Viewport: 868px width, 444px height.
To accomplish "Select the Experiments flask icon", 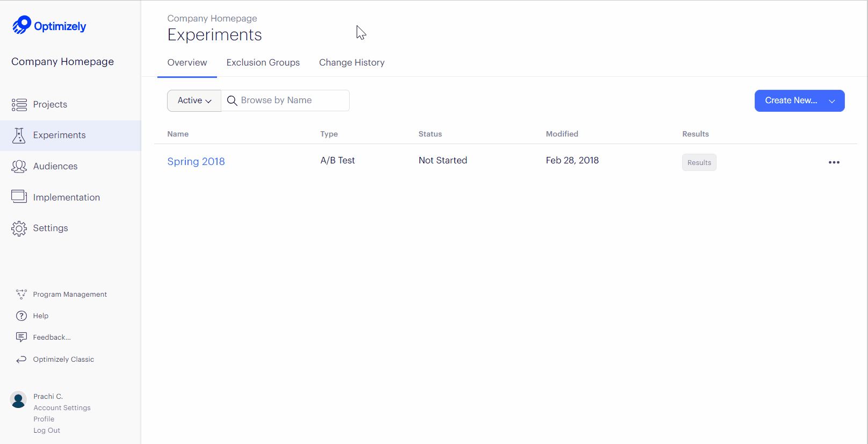I will tap(19, 135).
